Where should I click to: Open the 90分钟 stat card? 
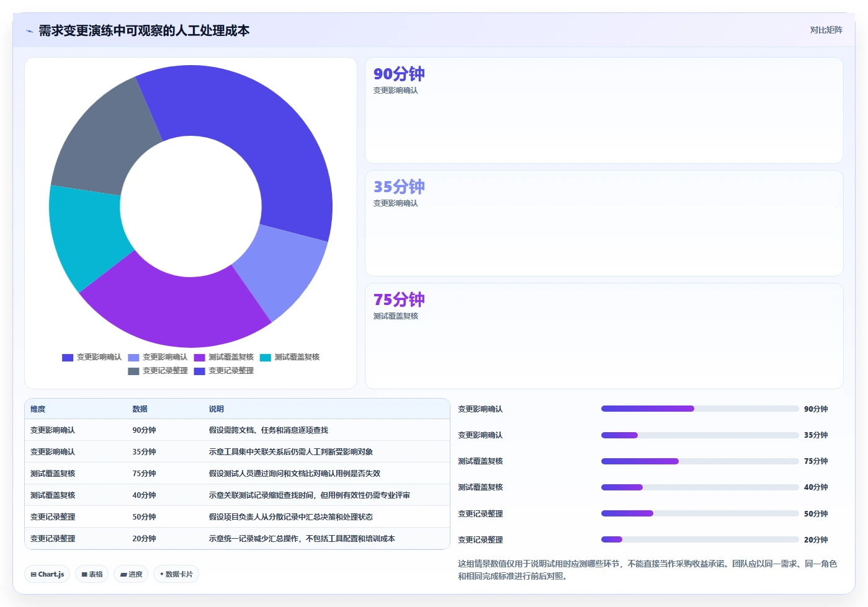[604, 110]
